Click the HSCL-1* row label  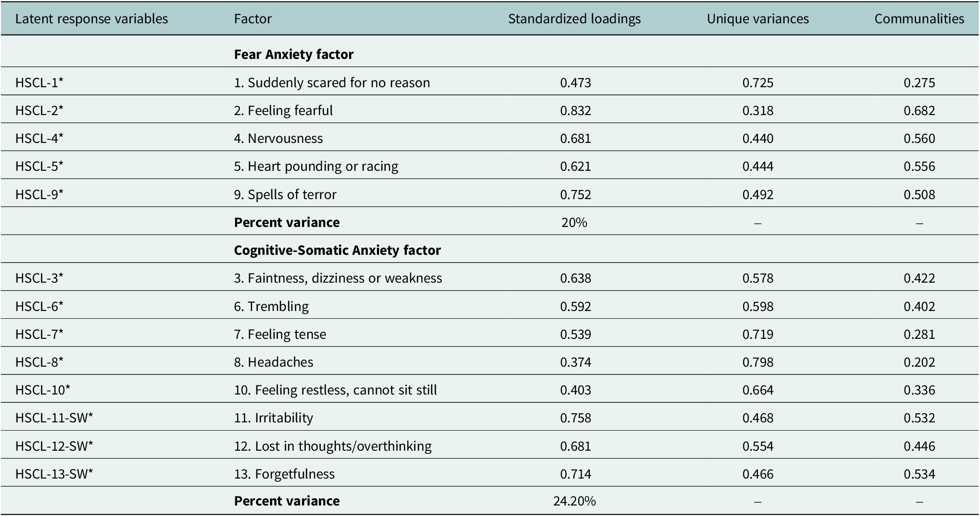click(39, 83)
